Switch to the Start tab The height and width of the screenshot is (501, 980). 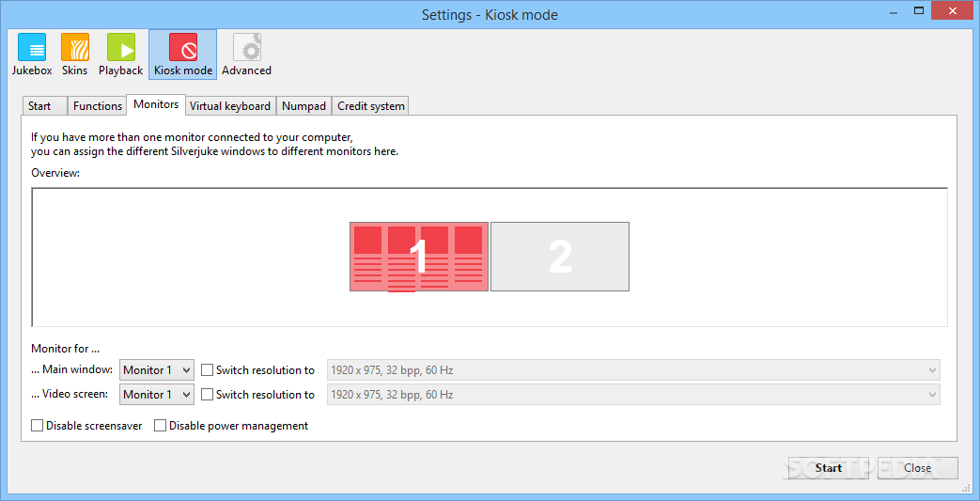click(x=44, y=105)
